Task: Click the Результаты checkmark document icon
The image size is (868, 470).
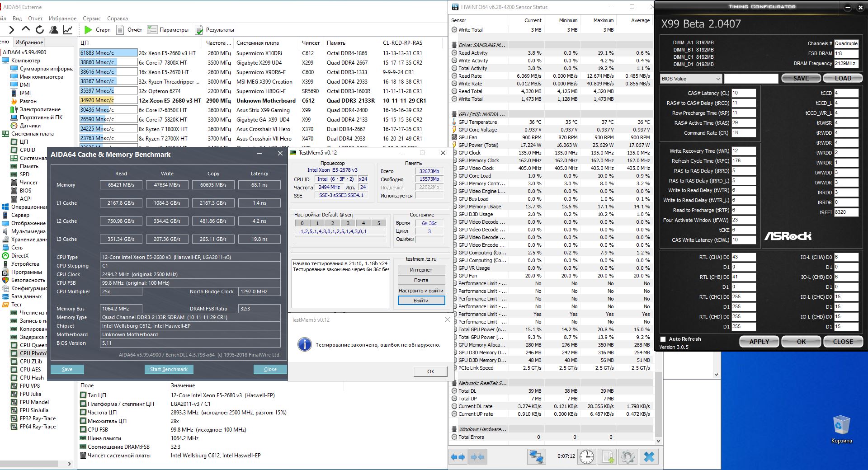Action: coord(199,30)
